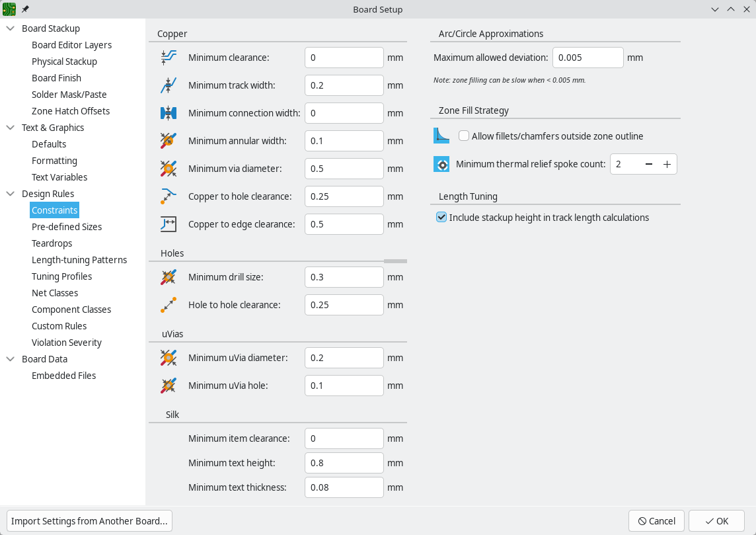Click the Minimum track width icon
The width and height of the screenshot is (756, 535).
click(169, 85)
